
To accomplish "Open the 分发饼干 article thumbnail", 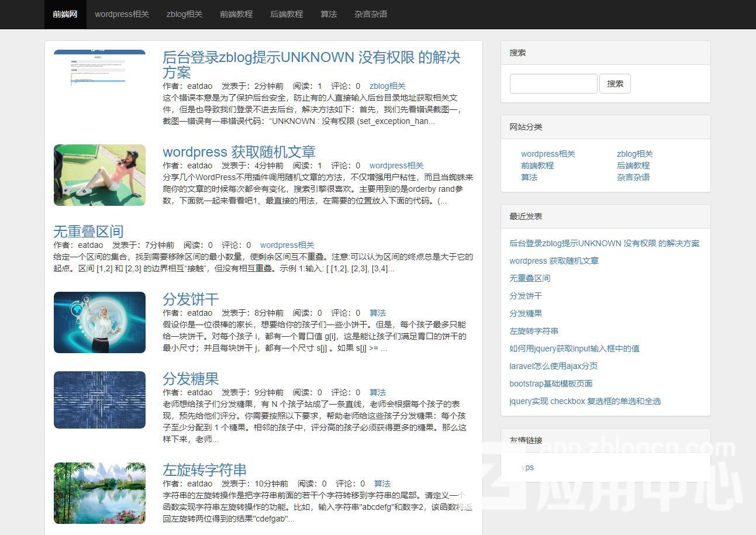I will (x=99, y=322).
